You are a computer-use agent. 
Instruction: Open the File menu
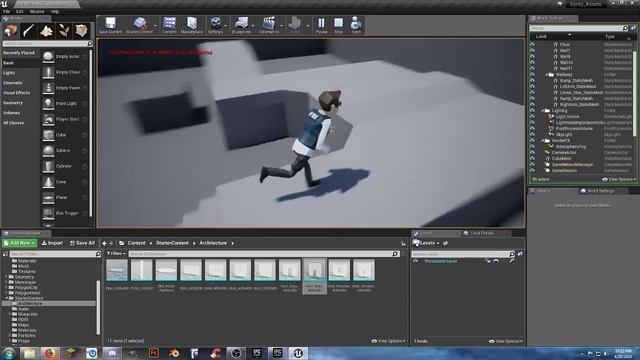(6, 11)
